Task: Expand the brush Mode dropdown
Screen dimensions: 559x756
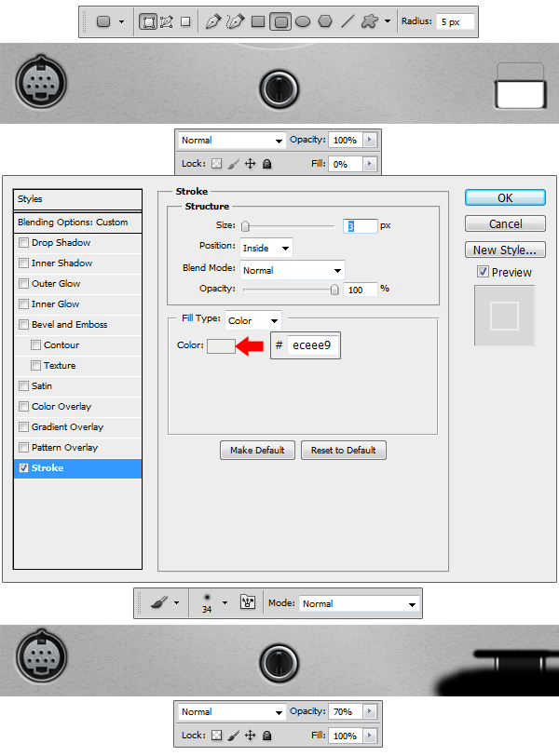Action: (359, 603)
